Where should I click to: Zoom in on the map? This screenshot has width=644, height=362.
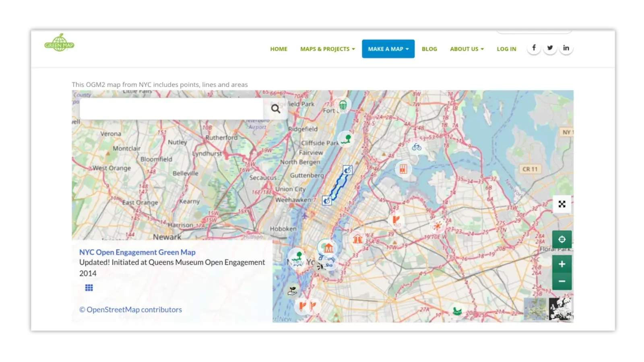coord(562,264)
